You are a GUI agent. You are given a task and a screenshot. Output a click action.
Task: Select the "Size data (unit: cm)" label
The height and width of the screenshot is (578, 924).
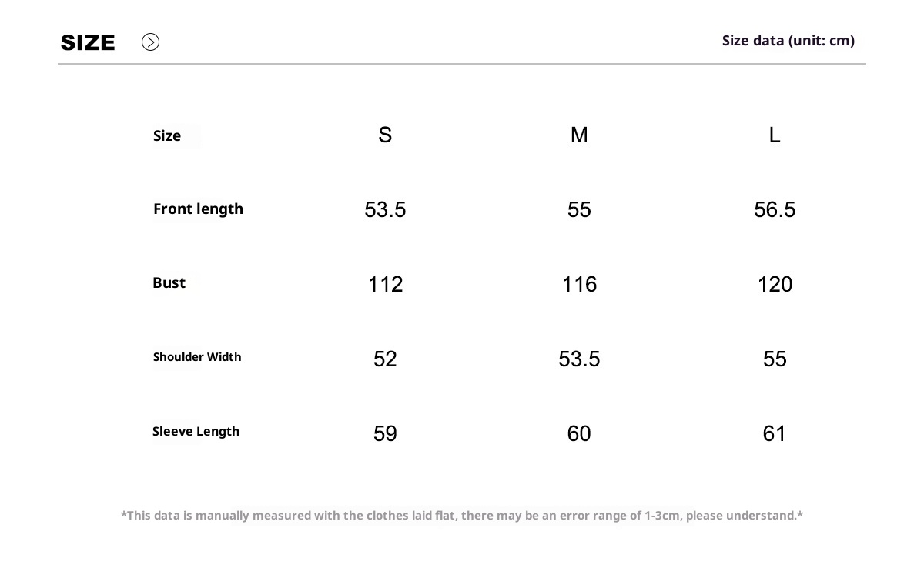click(788, 41)
